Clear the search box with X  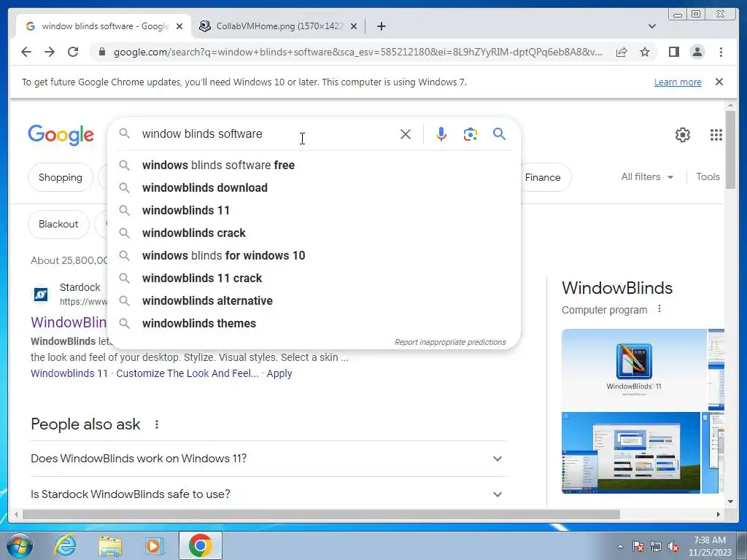coord(406,134)
